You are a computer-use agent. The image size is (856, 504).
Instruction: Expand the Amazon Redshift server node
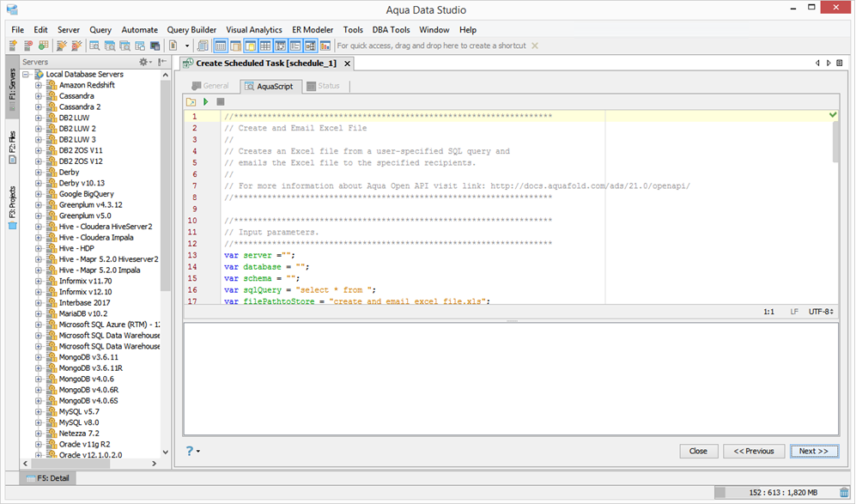click(x=39, y=85)
